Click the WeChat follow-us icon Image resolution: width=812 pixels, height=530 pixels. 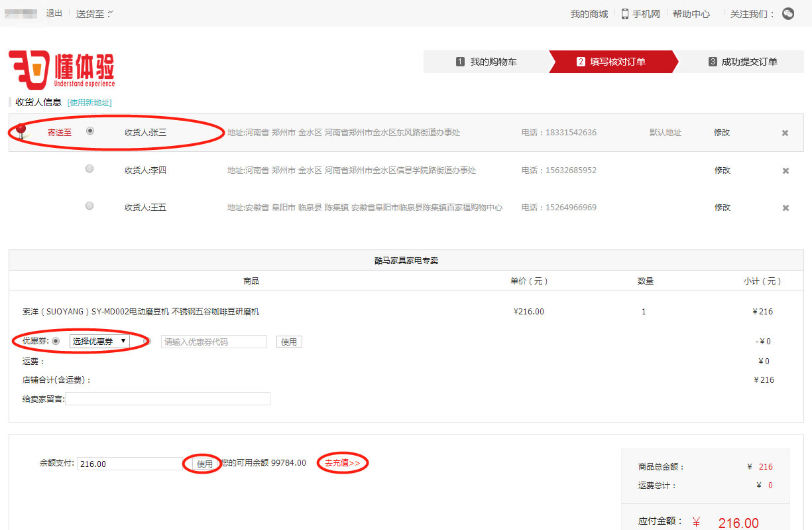[787, 14]
